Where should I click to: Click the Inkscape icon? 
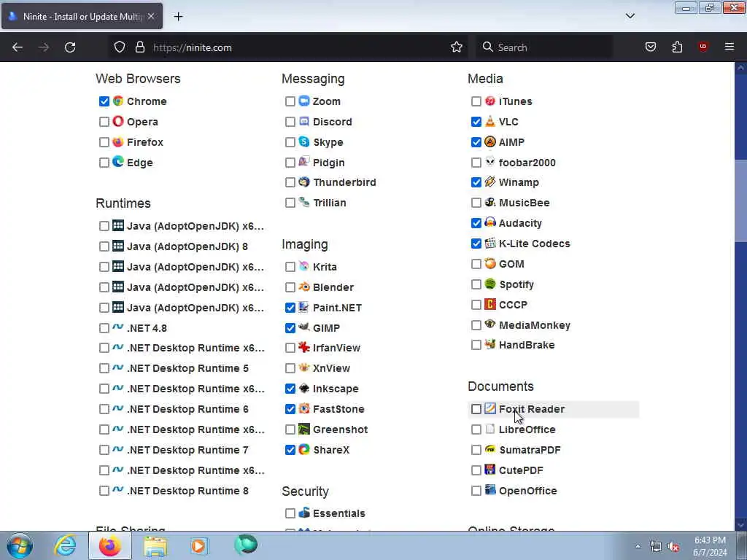(304, 389)
